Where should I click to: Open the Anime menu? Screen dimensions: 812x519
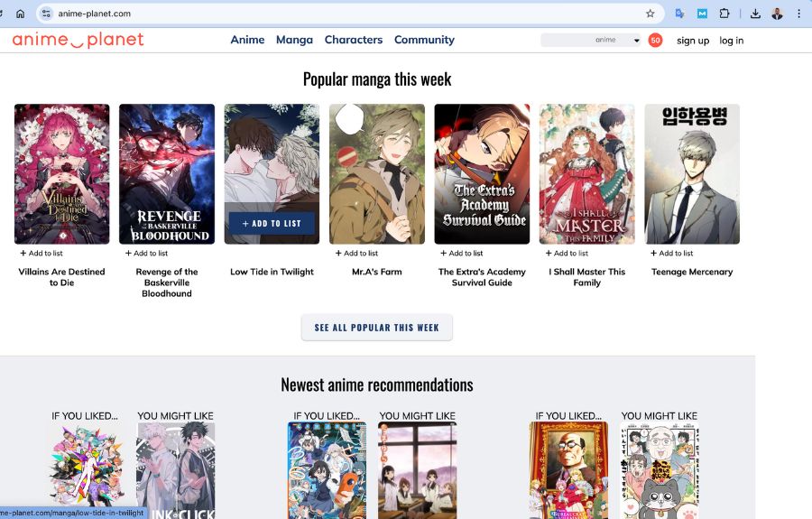coord(247,40)
